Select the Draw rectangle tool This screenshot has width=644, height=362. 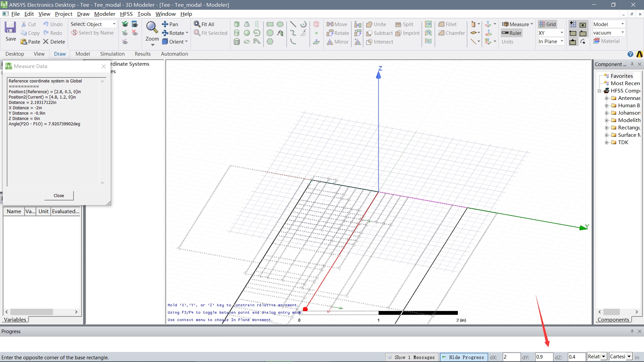(x=270, y=24)
